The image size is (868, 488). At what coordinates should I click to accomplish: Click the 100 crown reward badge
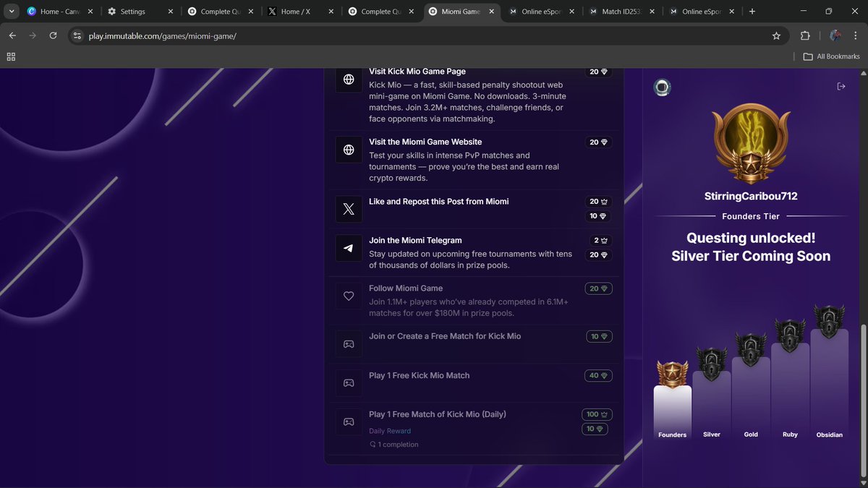[x=597, y=414]
